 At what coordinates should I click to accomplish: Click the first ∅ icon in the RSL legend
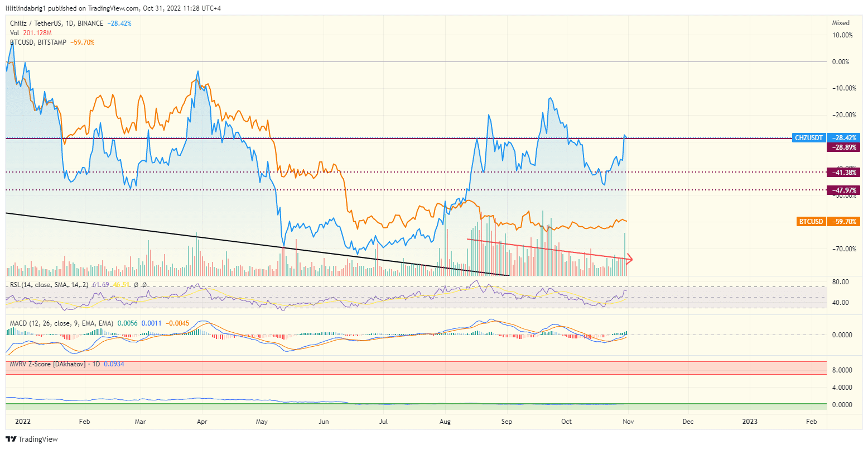click(137, 285)
